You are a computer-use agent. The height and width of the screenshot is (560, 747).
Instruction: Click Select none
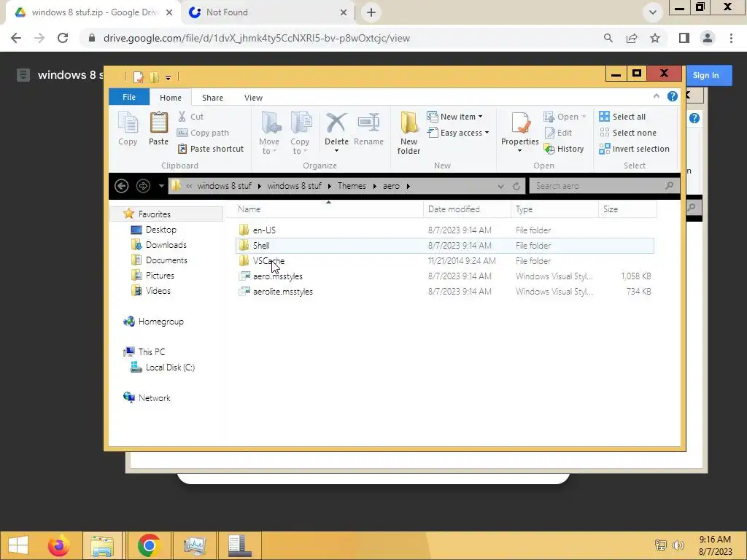[x=627, y=133]
